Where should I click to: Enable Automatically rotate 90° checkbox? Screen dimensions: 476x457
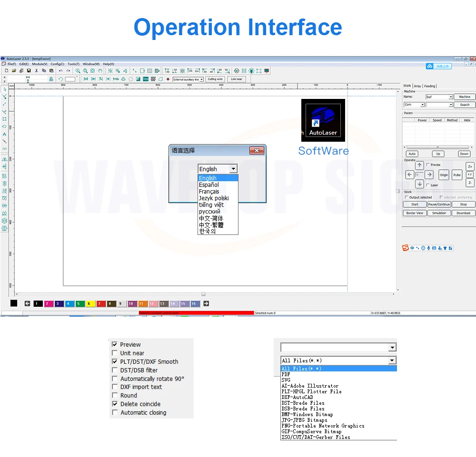click(x=115, y=379)
